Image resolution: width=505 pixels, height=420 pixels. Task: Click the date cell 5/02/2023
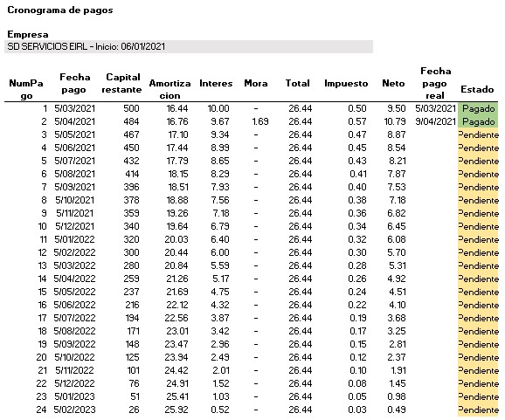point(75,410)
